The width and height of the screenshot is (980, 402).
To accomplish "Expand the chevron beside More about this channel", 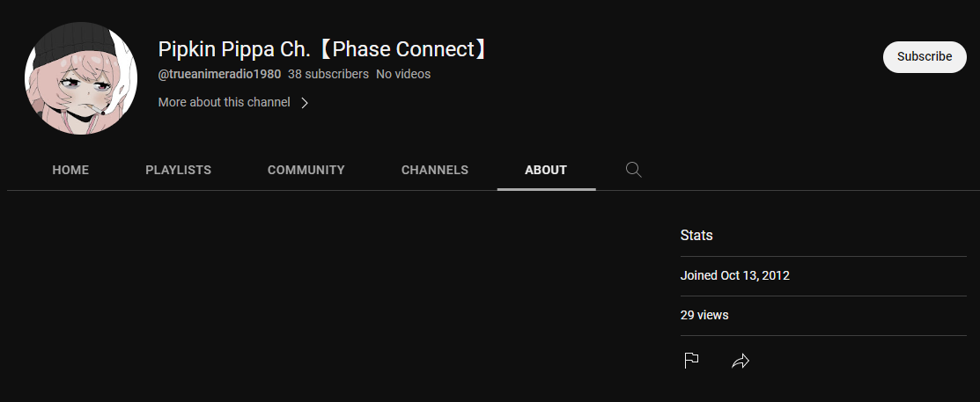I will point(305,102).
